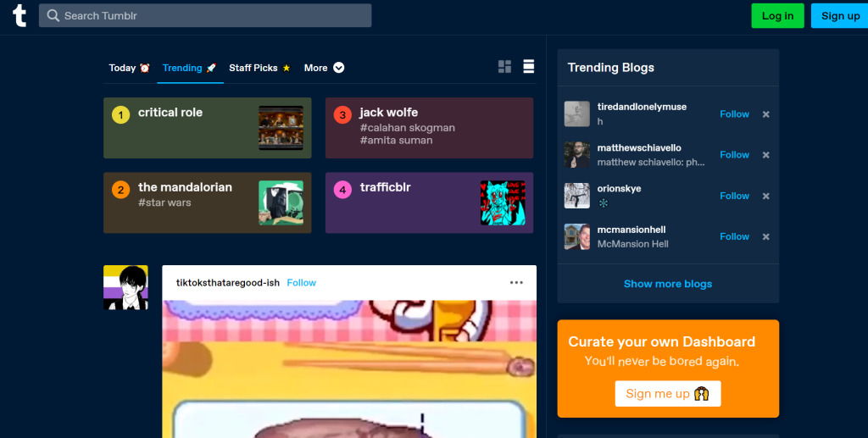Open the #calahan skogman tag
The height and width of the screenshot is (438, 868).
tap(408, 128)
